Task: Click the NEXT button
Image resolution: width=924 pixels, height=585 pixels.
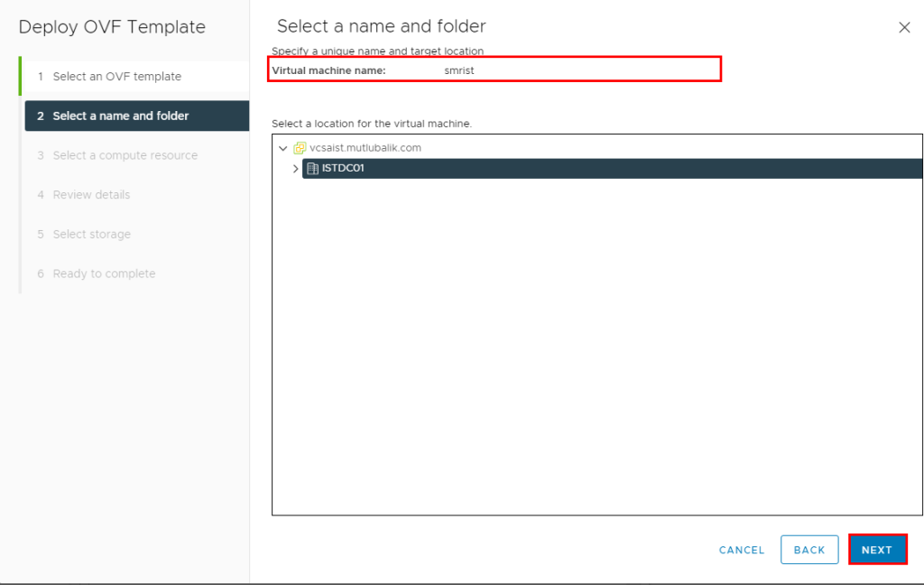Action: pos(877,550)
